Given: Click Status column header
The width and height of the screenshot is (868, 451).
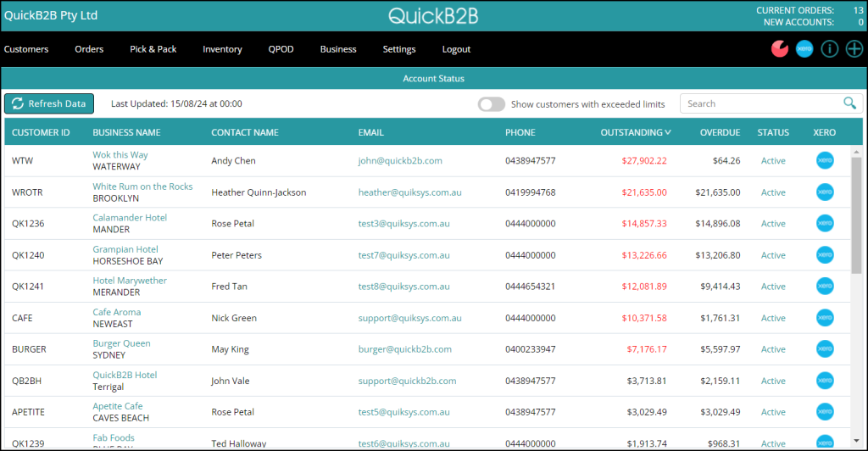Looking at the screenshot, I should coord(773,132).
